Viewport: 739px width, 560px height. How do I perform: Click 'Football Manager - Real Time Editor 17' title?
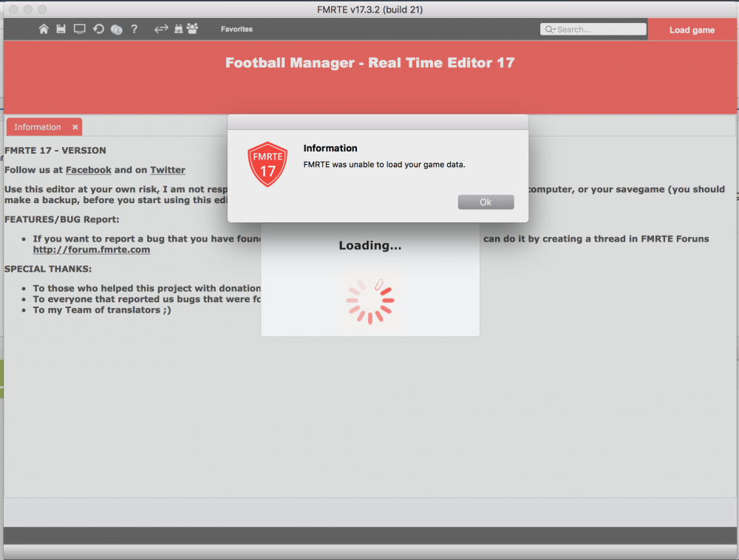[370, 63]
